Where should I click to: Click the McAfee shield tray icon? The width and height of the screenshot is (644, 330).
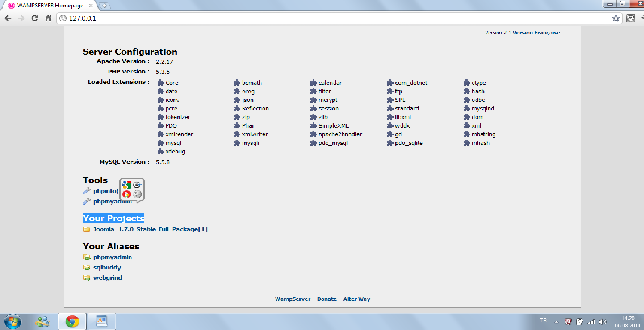click(568, 321)
